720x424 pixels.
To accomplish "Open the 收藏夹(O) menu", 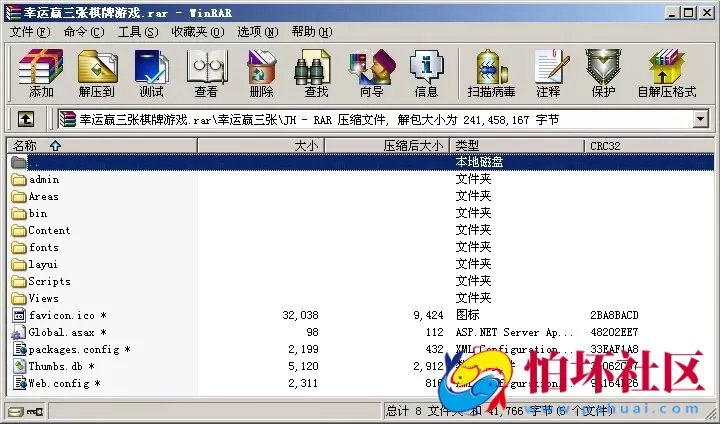I will (197, 32).
